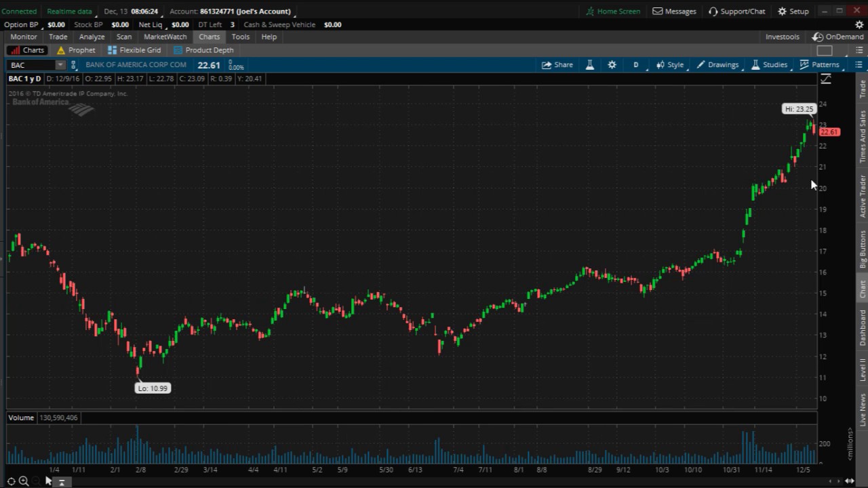Click the Cash & Sweep Vehicle value
The width and height of the screenshot is (868, 488).
pyautogui.click(x=333, y=24)
